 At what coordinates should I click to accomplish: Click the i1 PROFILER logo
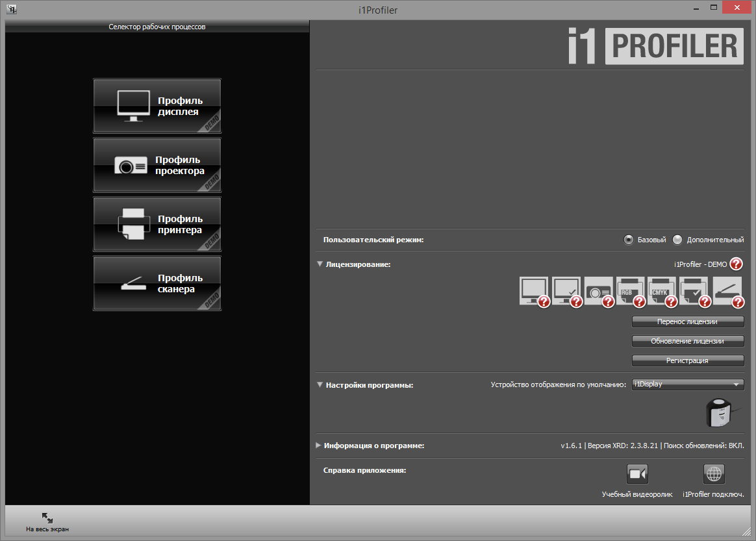coord(656,46)
